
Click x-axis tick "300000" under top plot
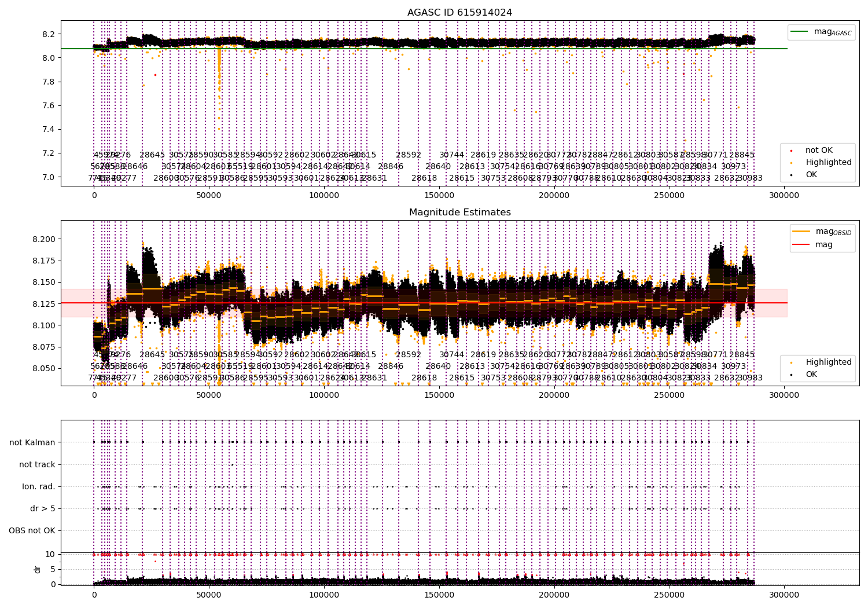click(784, 196)
